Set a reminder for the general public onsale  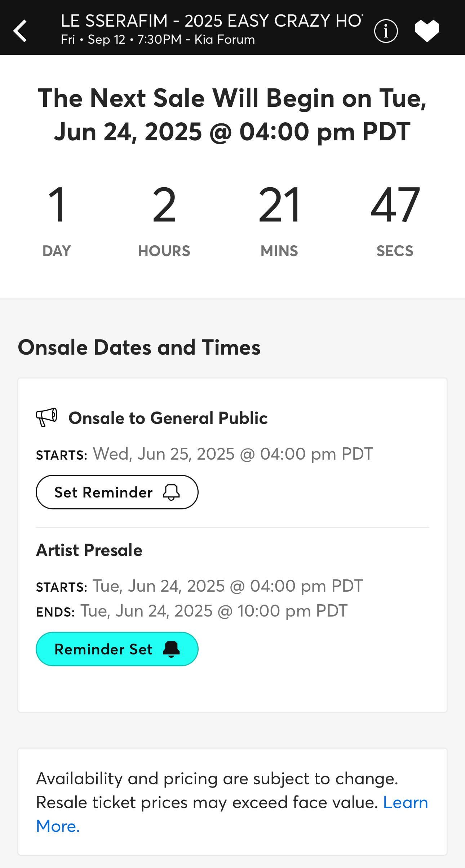117,492
